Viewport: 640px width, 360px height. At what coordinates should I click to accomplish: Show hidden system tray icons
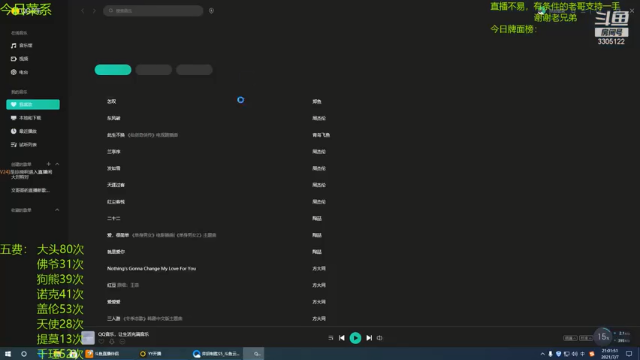coord(542,354)
